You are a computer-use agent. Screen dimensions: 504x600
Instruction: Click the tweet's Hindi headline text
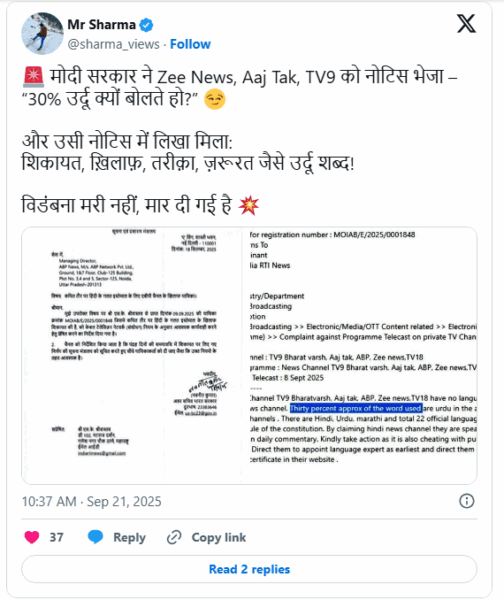coord(240,88)
